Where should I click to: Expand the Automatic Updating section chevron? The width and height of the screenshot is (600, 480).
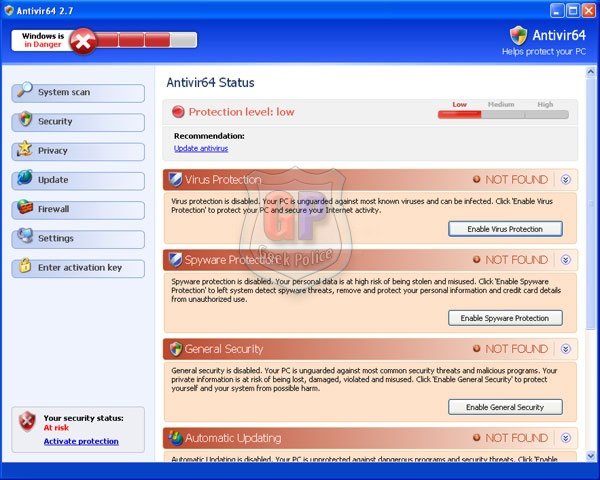coord(566,438)
